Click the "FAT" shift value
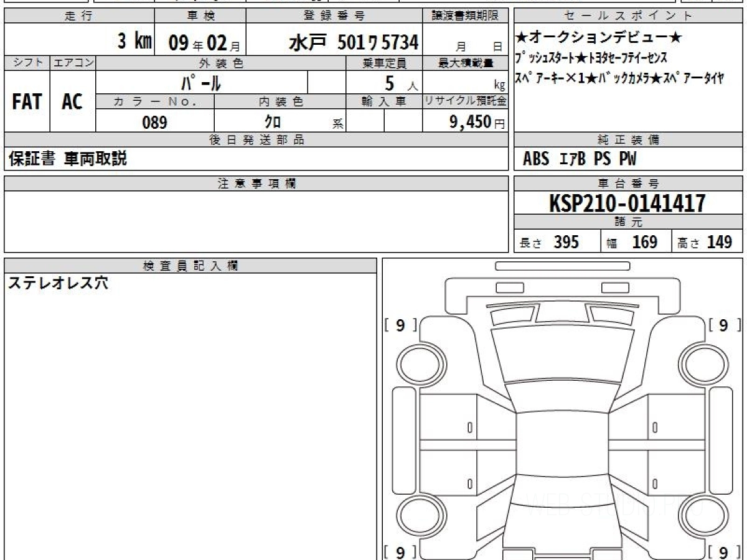Viewport: 747px width, 560px height. pyautogui.click(x=27, y=101)
